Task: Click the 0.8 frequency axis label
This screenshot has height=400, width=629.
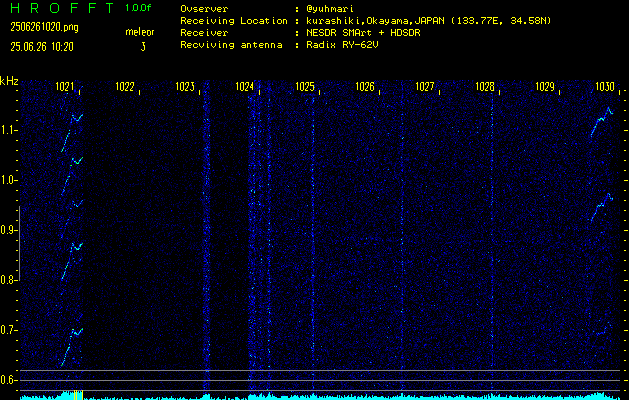Action: [x=8, y=280]
